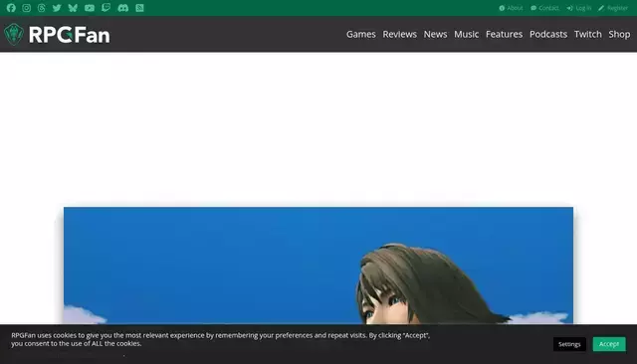This screenshot has width=637, height=364.
Task: Open the RSS feed icon
Action: (x=139, y=8)
